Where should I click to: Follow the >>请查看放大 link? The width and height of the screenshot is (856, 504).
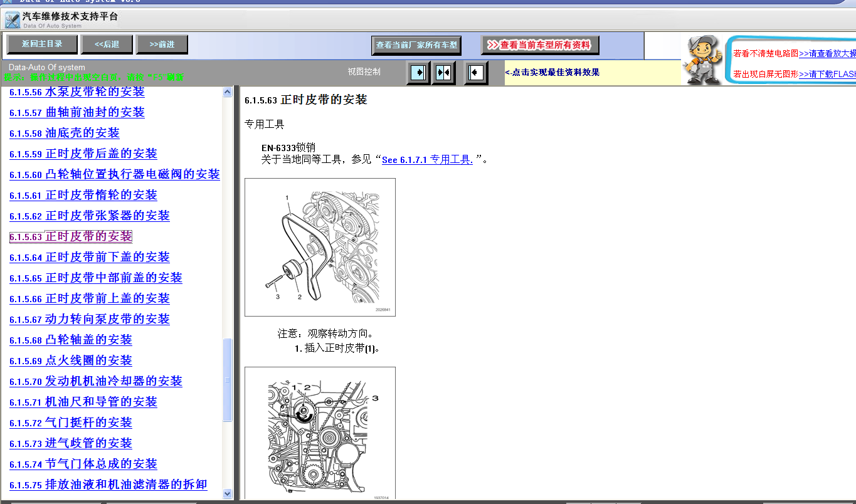(x=827, y=54)
